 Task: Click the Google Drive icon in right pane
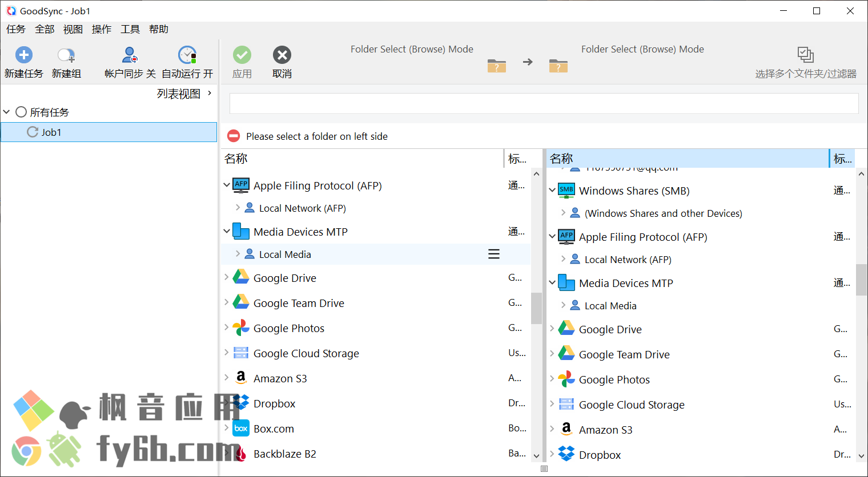pos(566,329)
